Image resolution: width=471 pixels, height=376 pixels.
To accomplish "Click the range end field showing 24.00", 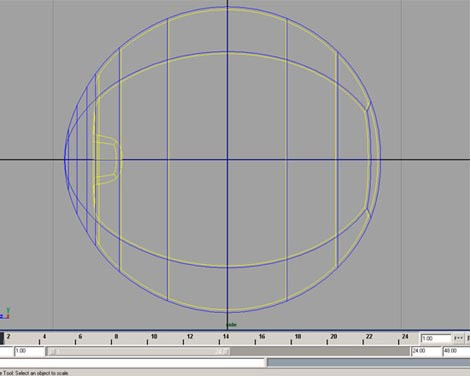I will tap(426, 351).
